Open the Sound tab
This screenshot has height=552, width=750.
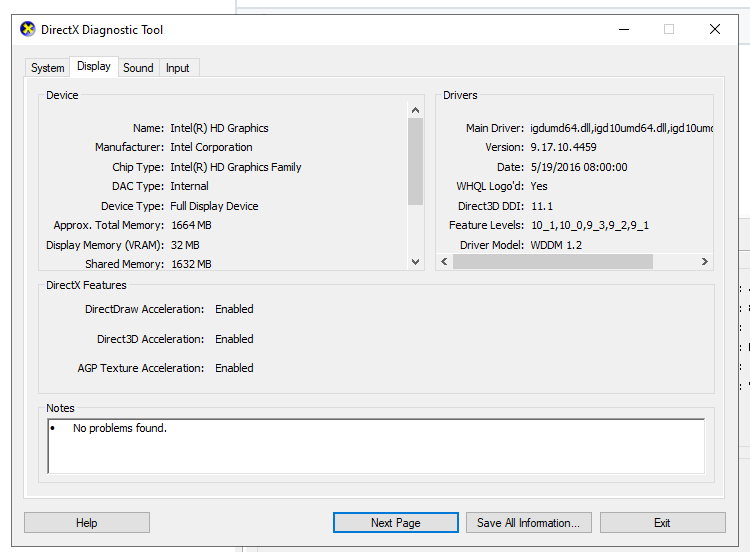coord(138,68)
